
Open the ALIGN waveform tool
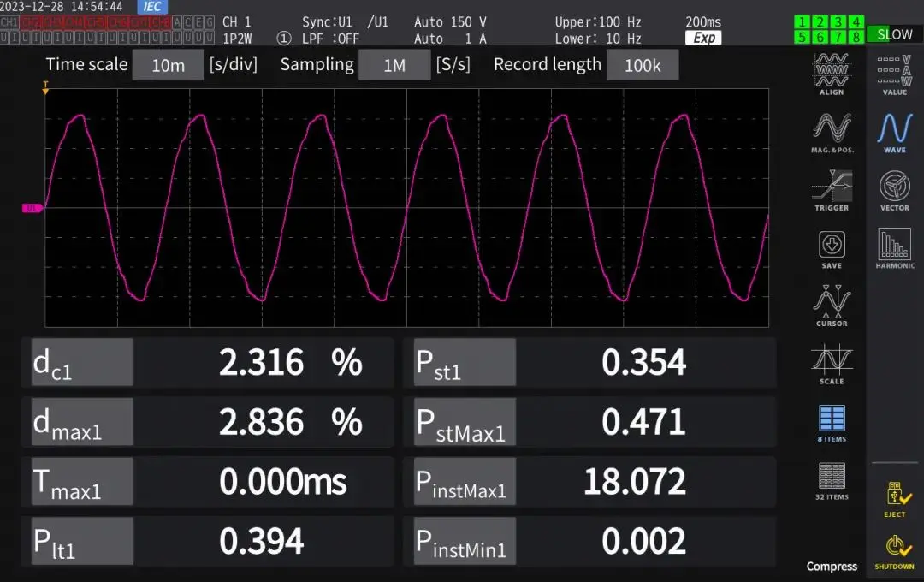(x=831, y=72)
